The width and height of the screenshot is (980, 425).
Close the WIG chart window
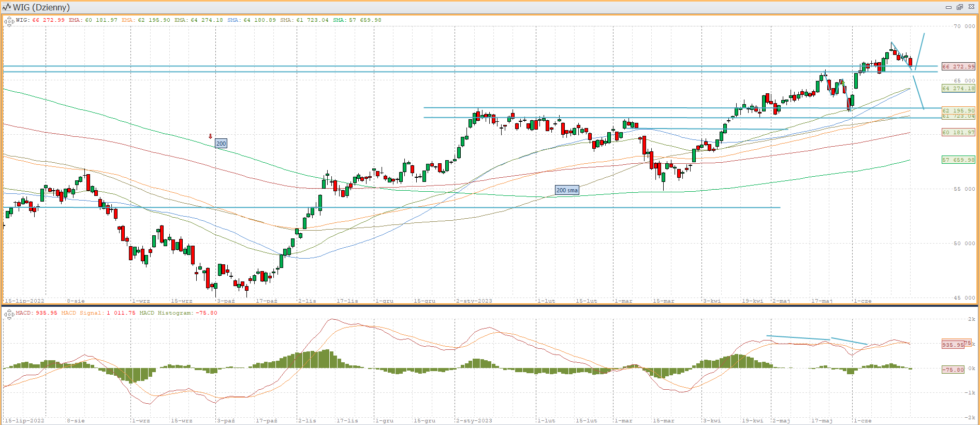tap(971, 7)
